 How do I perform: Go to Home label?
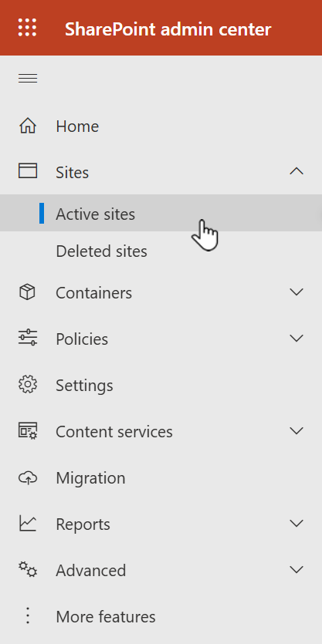point(77,126)
